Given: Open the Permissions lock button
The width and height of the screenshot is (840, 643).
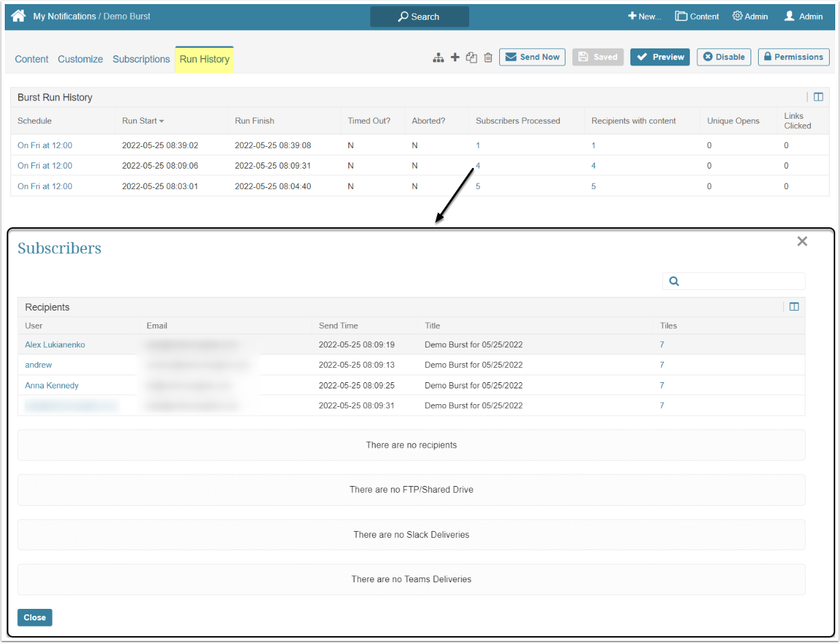Looking at the screenshot, I should tap(793, 57).
